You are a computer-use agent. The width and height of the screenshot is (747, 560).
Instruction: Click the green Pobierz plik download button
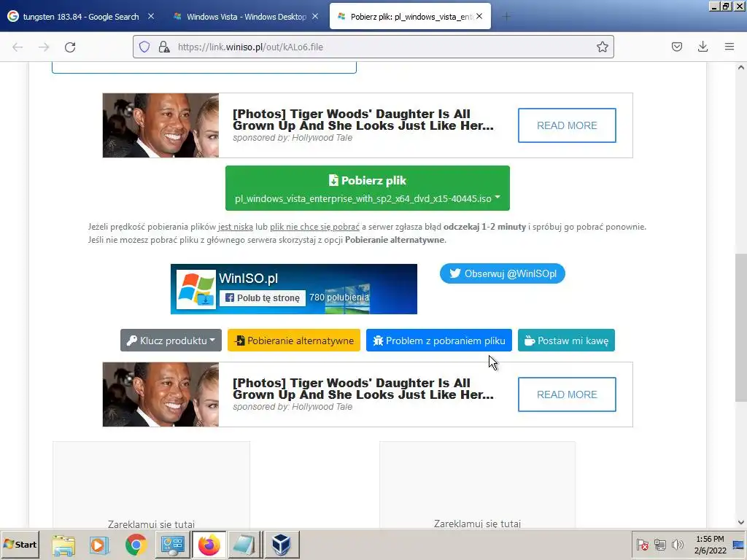[368, 188]
